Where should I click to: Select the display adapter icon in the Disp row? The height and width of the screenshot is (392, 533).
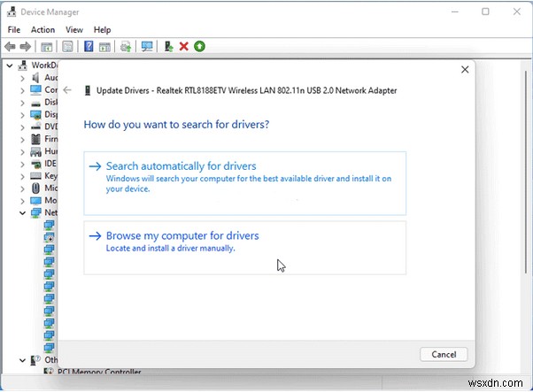pyautogui.click(x=35, y=115)
